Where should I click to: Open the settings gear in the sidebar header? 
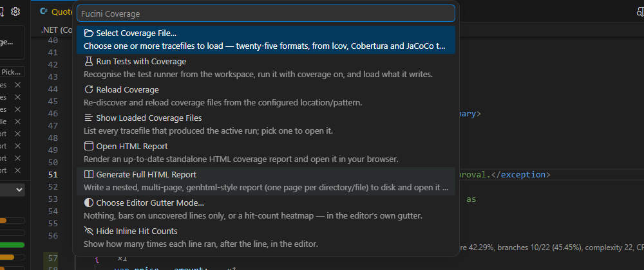15,12
